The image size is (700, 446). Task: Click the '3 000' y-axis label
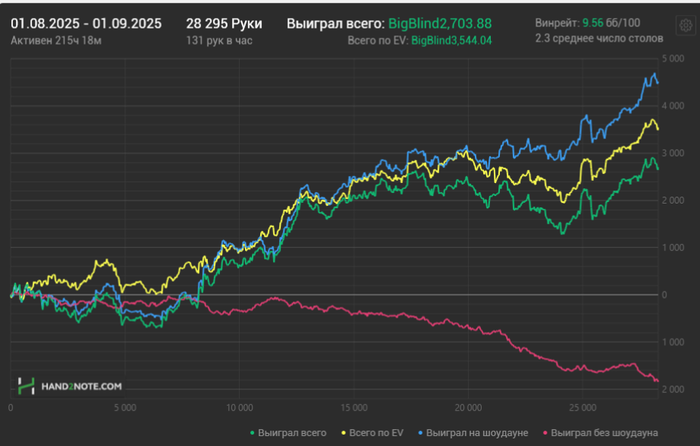coord(673,153)
